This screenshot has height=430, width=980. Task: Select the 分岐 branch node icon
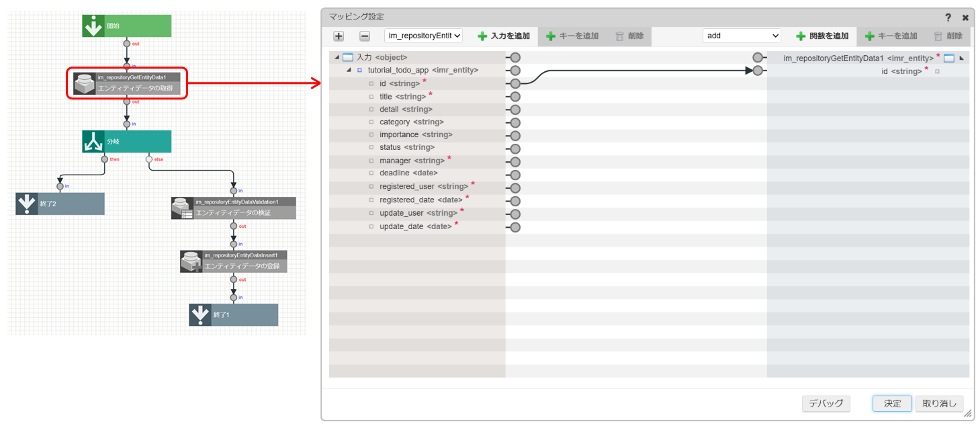click(93, 142)
